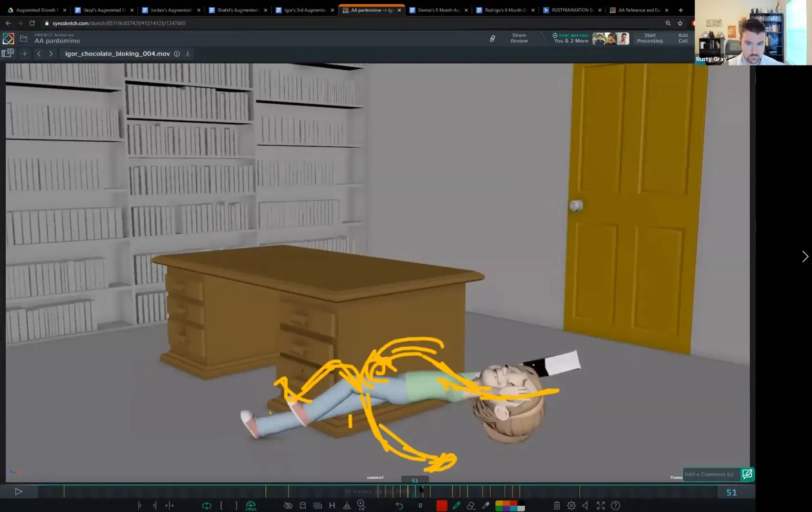This screenshot has height=512, width=812.
Task: Toggle mirror flip view icon
Action: click(x=347, y=505)
